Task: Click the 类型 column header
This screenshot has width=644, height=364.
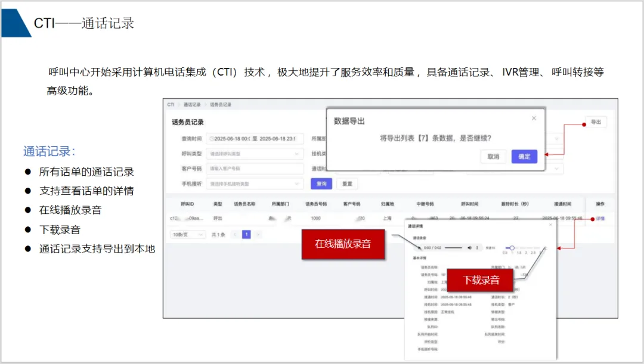Action: 218,204
